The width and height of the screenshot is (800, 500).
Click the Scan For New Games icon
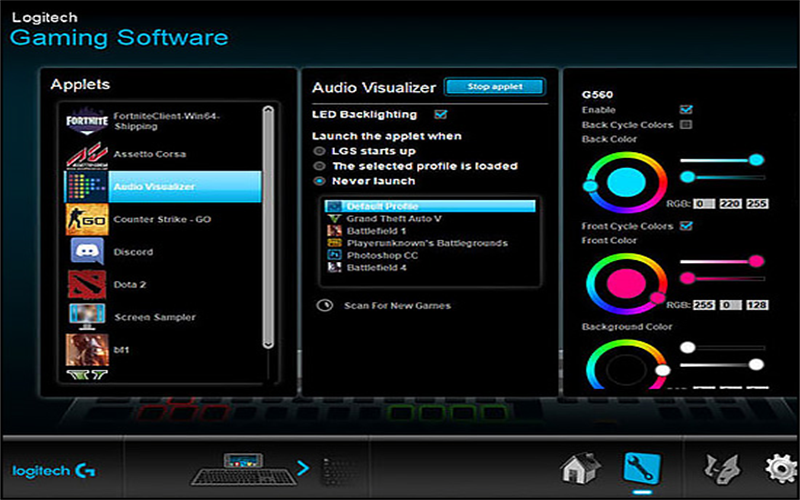[324, 306]
